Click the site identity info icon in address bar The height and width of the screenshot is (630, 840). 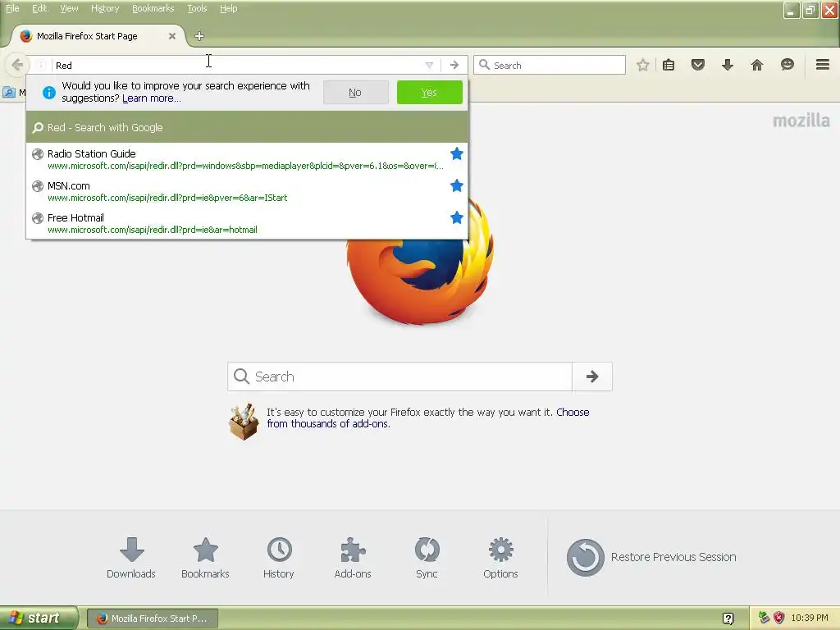click(40, 66)
